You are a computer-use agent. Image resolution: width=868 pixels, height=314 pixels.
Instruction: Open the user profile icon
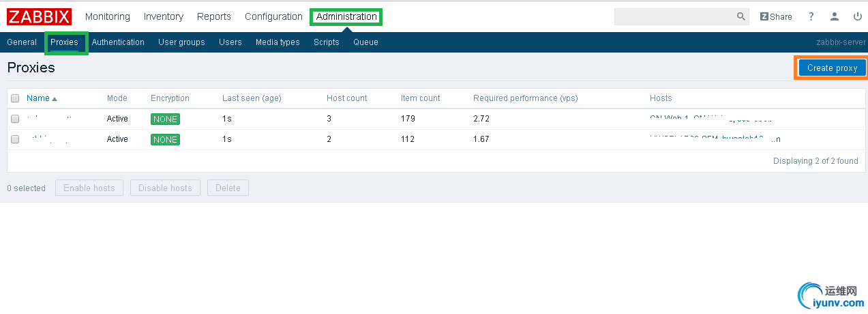point(835,16)
